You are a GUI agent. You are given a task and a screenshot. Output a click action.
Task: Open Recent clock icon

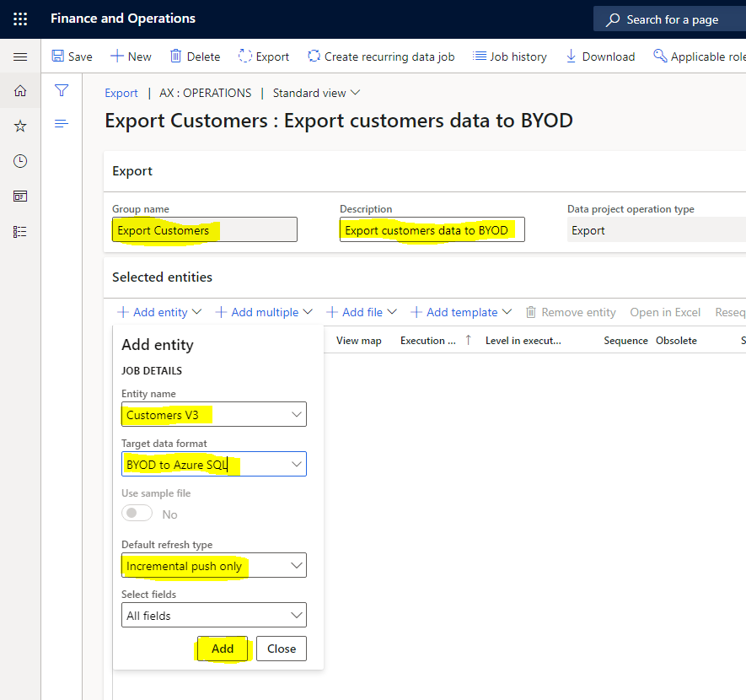(x=20, y=161)
